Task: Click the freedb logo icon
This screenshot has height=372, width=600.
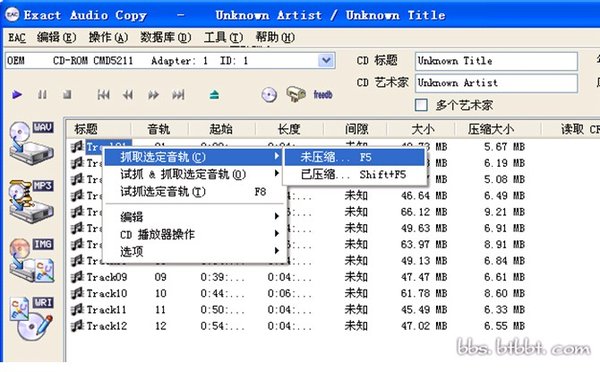Action: click(323, 95)
